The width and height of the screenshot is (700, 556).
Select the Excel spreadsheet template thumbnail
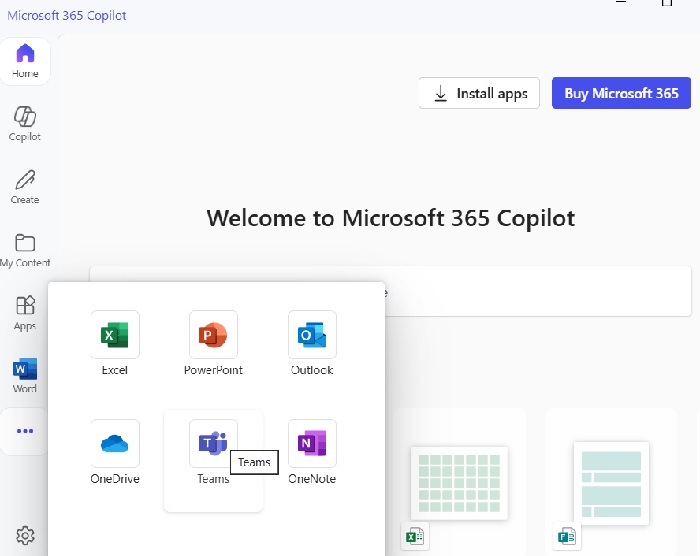[x=459, y=483]
